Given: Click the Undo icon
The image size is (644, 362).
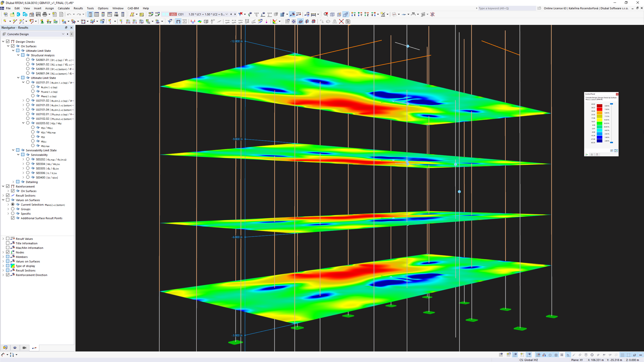Looking at the screenshot, I should click(x=70, y=14).
